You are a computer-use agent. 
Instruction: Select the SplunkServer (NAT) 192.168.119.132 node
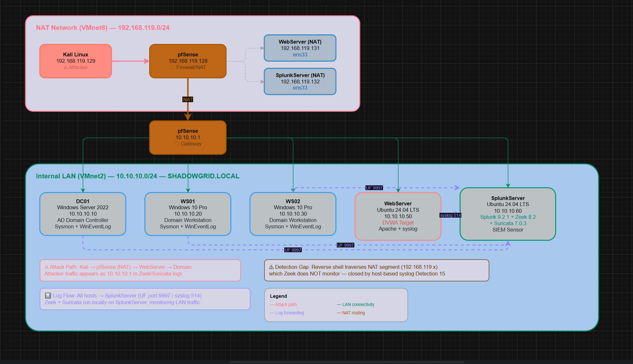(300, 82)
